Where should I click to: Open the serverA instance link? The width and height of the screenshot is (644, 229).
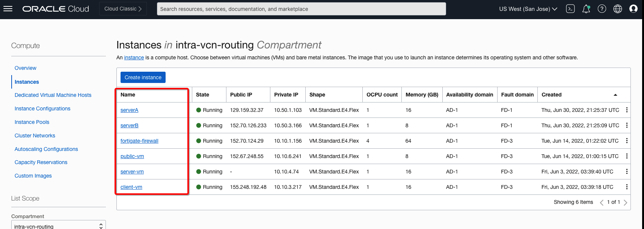coord(130,110)
